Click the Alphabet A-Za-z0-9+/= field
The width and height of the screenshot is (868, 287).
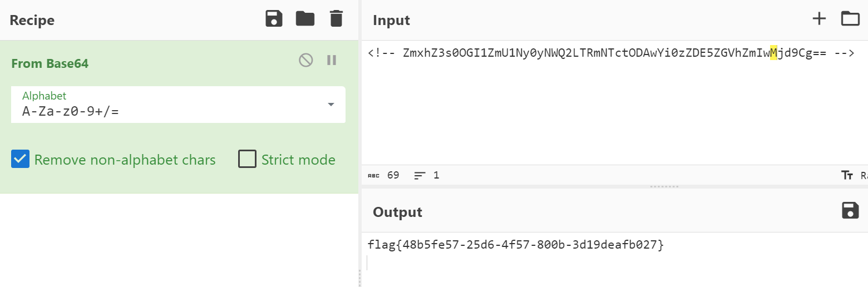click(167, 111)
